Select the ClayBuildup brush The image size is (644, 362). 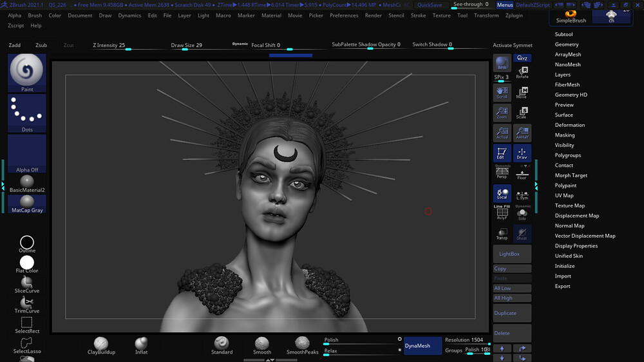click(x=100, y=345)
